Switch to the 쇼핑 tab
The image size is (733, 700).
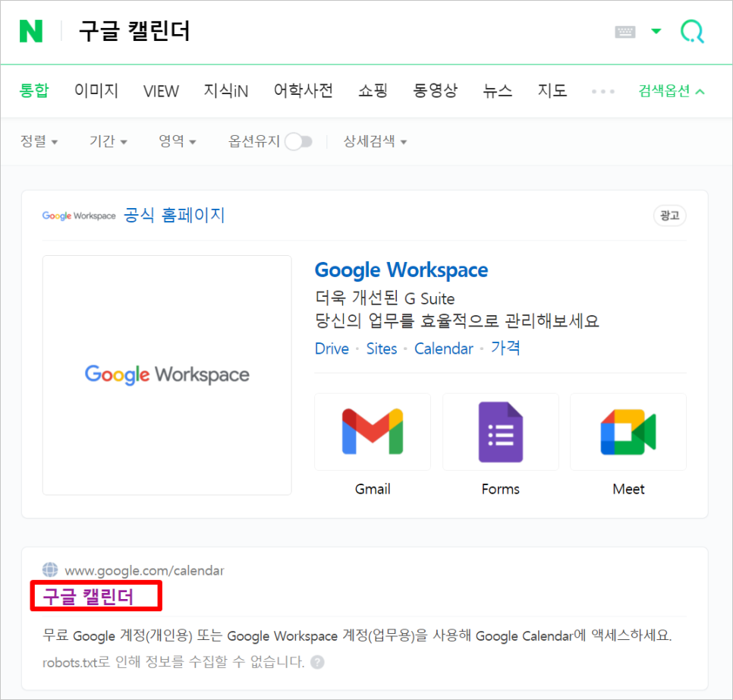click(x=373, y=90)
